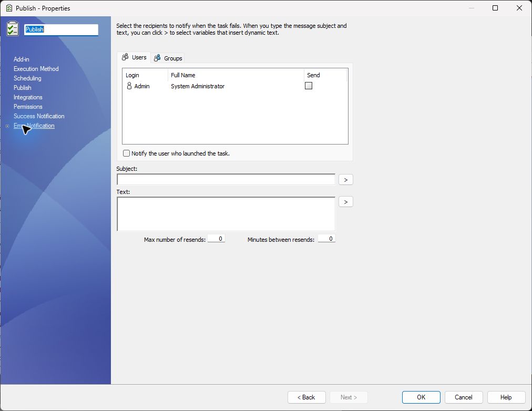
Task: Enable Notify the user who launched the task
Action: [126, 153]
